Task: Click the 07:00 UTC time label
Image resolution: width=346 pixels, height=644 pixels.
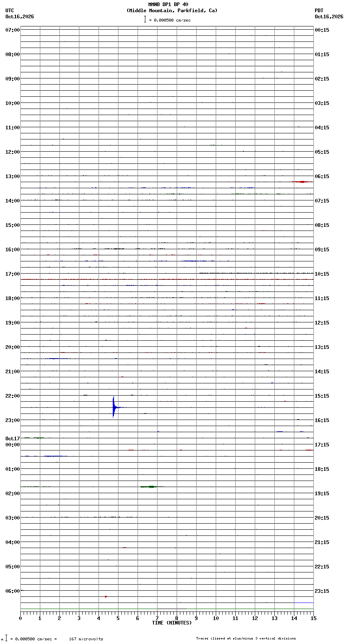Action: [13, 30]
